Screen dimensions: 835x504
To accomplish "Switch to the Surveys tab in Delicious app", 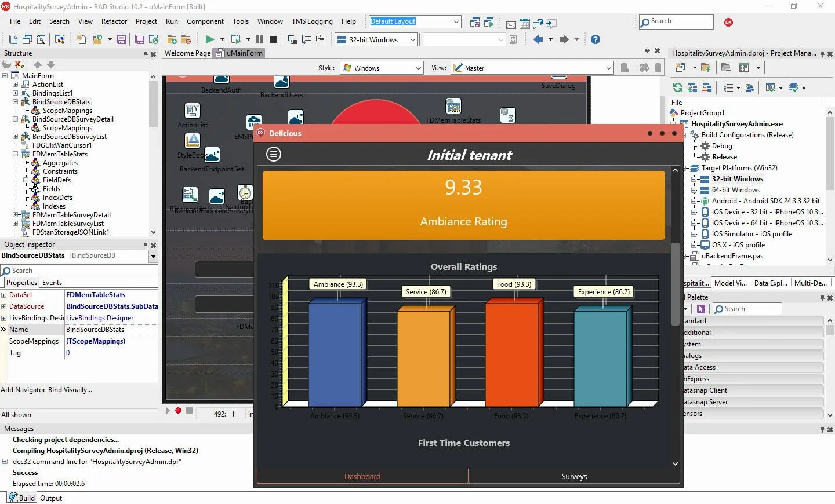I will point(574,476).
